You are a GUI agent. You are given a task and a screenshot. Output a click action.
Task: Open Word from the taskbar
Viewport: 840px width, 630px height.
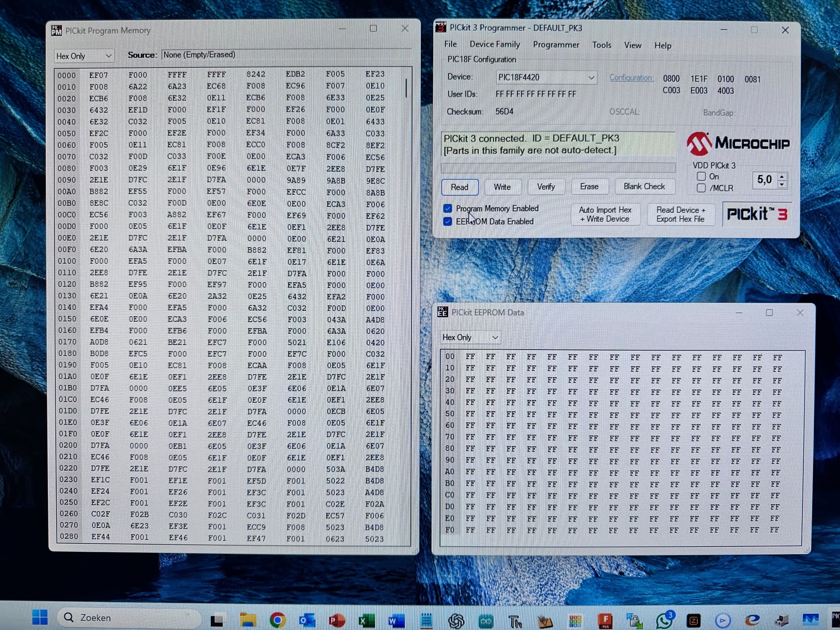396,621
